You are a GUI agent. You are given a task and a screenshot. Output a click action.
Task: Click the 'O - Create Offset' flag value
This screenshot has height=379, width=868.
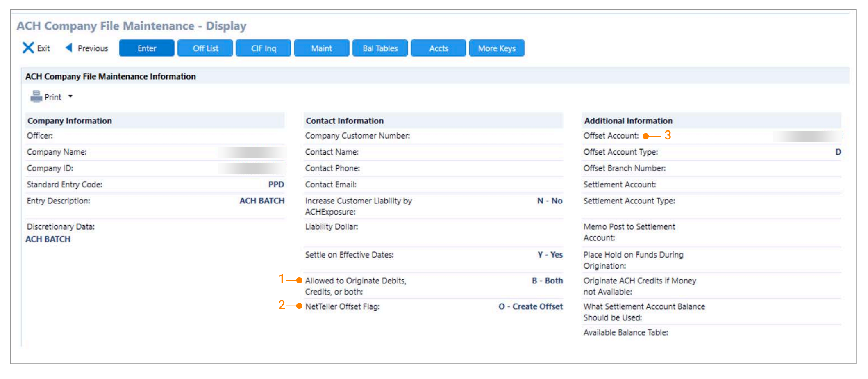(530, 306)
